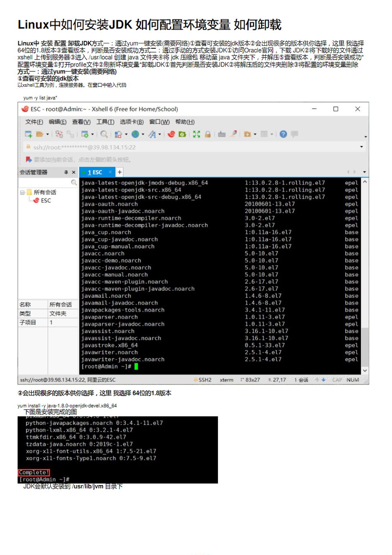Open the 文件(F) menu
The height and width of the screenshot is (555, 392).
34,122
